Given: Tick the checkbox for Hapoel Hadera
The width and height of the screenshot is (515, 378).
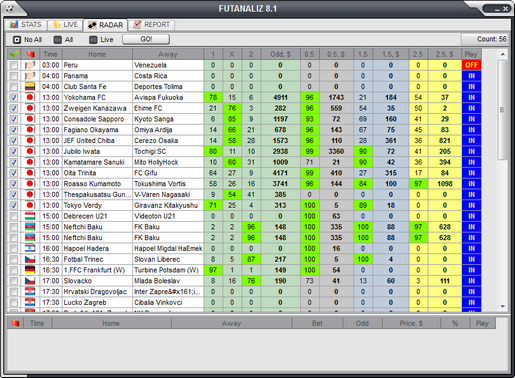Looking at the screenshot, I should point(14,249).
